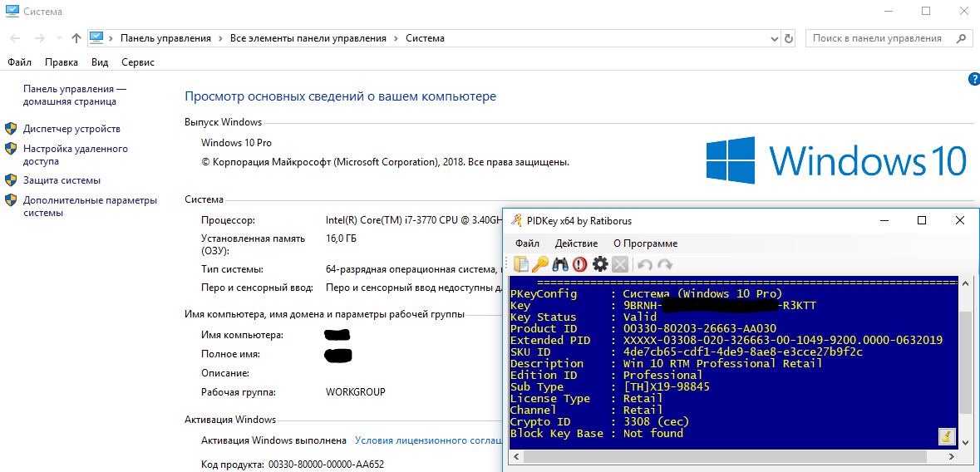Click the documents copy icon in PIDKey toolbar
This screenshot has width=980, height=472.
[x=521, y=264]
